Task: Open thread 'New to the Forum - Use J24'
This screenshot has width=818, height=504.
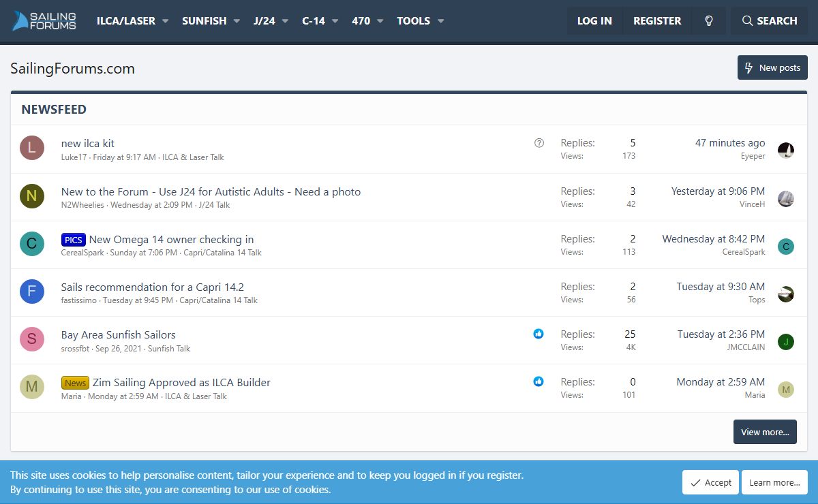Action: click(x=211, y=191)
